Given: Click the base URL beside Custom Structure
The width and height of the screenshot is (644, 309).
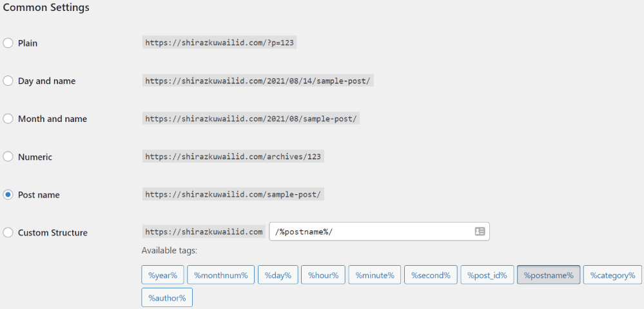Looking at the screenshot, I should point(204,232).
